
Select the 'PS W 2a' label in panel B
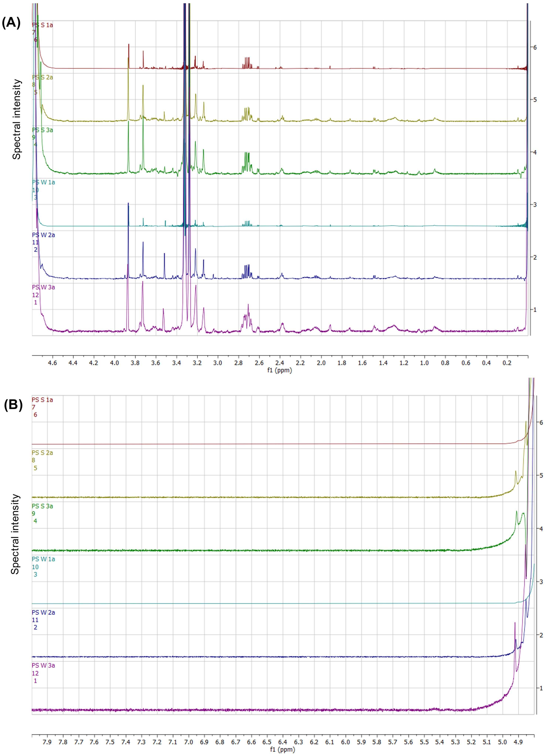pyautogui.click(x=43, y=612)
